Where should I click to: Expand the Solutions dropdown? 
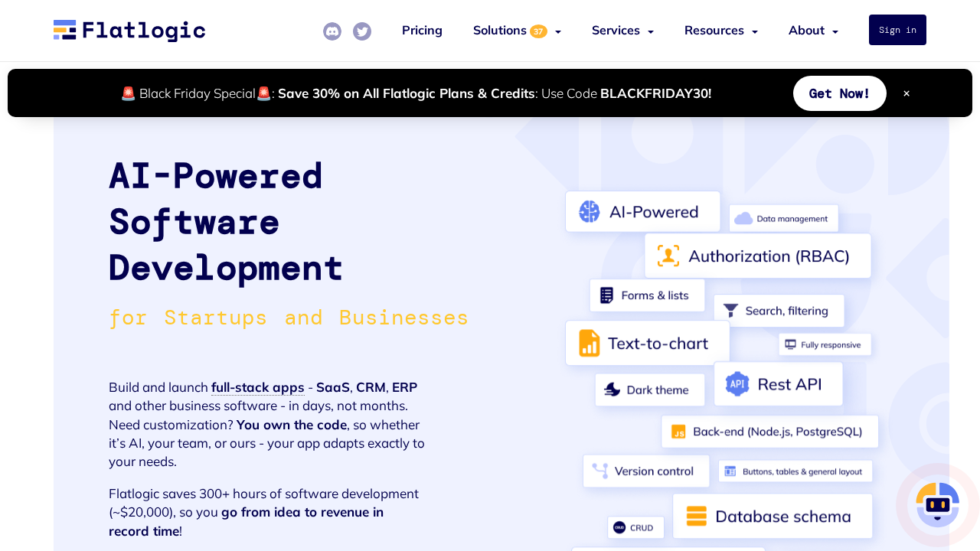pyautogui.click(x=517, y=31)
